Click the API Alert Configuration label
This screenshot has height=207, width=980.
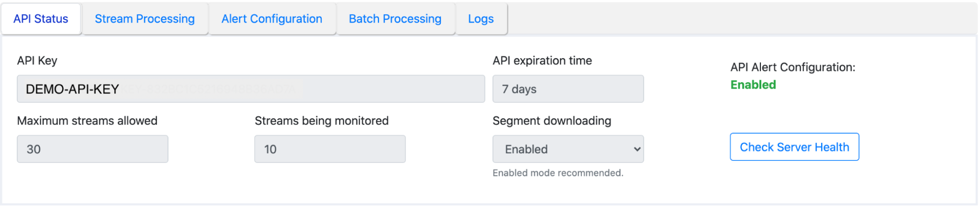(x=793, y=68)
